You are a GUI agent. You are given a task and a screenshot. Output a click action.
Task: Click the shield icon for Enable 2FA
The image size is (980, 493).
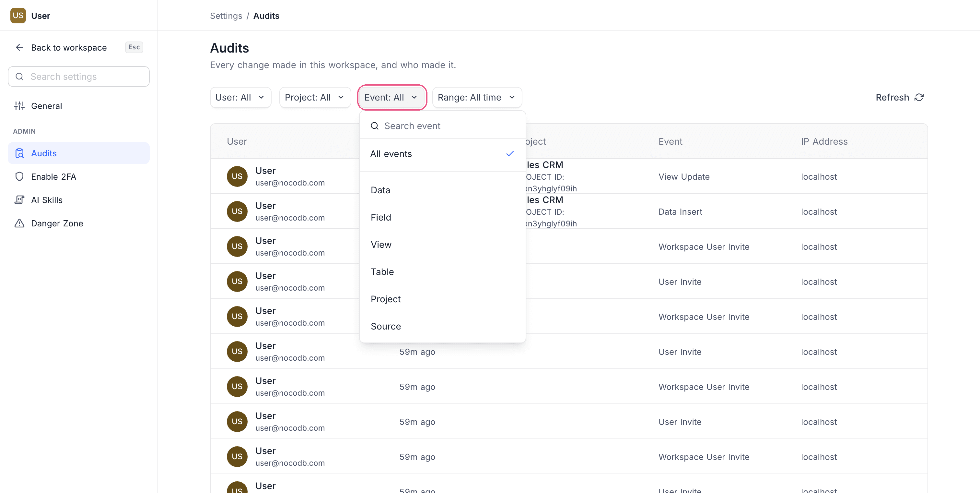coord(19,177)
